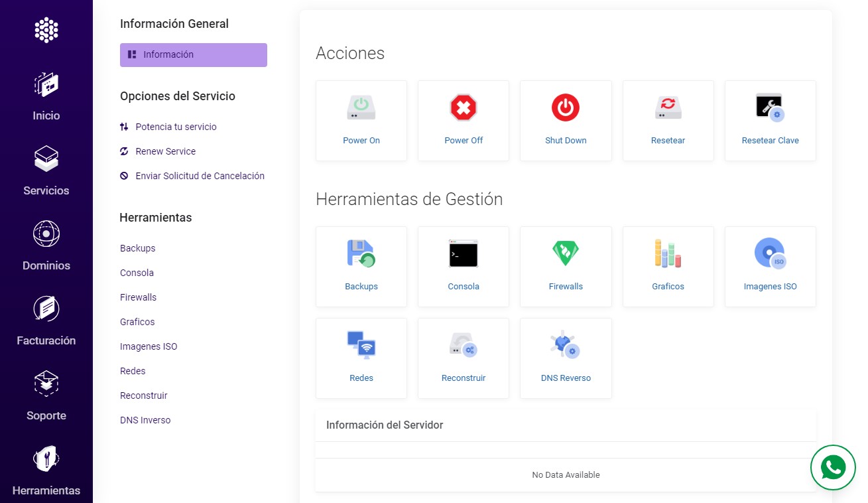Click the Resetear server icon

(668, 108)
